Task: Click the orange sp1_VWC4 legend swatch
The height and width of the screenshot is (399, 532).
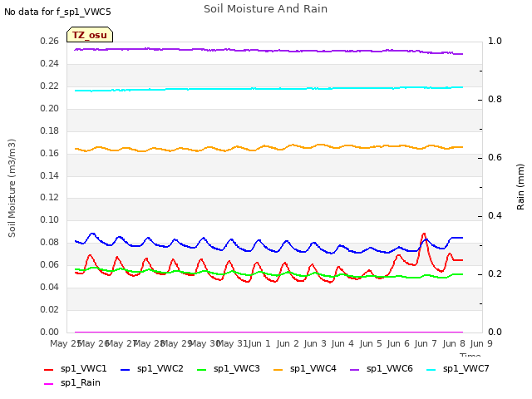Action: point(278,369)
